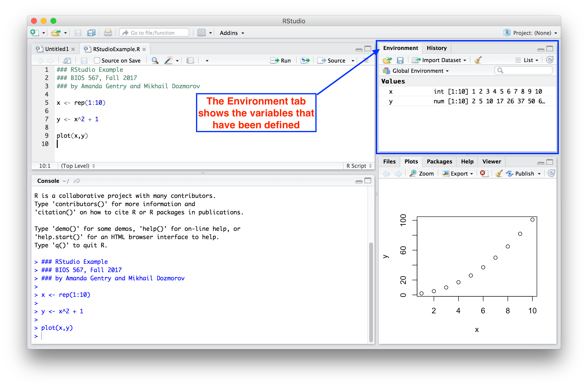Click the find/replace magnifier icon in editor
Viewport: 588px width, 388px height.
(155, 60)
